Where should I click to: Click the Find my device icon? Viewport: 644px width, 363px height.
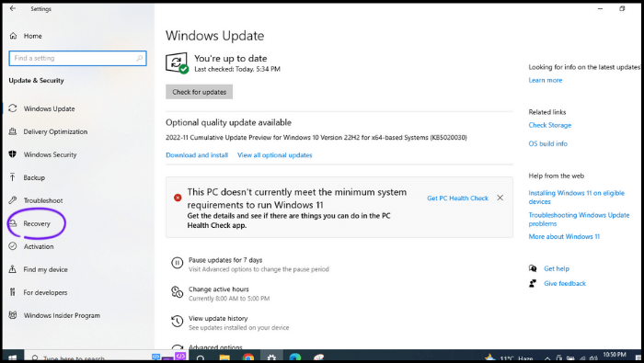pyautogui.click(x=13, y=269)
